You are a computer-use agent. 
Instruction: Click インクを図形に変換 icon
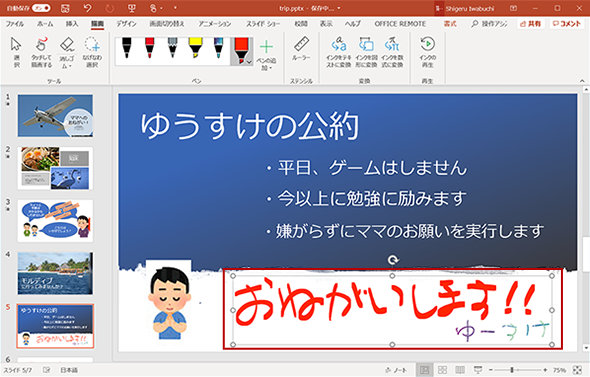click(366, 52)
